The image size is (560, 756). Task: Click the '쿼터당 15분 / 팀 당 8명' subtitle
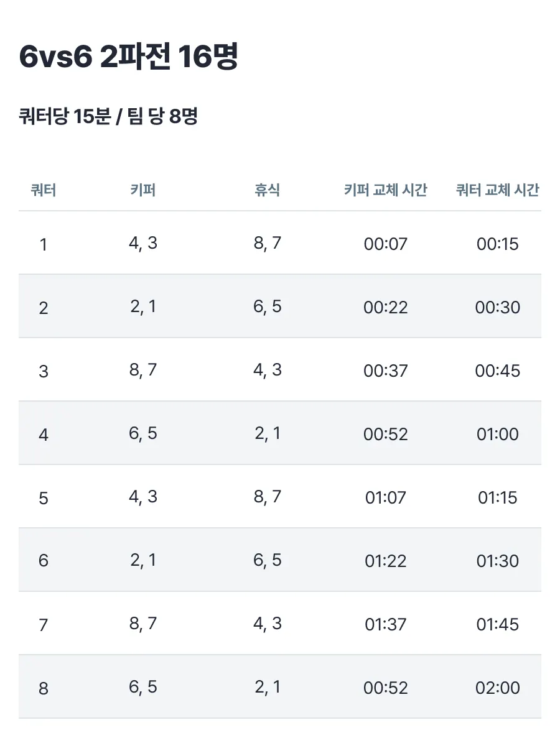108,116
